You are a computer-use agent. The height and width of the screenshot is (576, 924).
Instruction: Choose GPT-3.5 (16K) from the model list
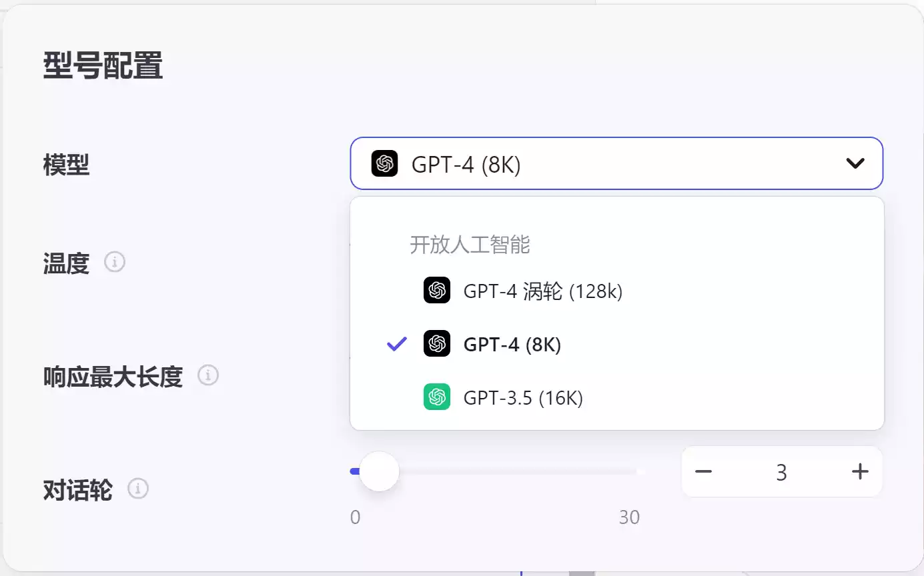(523, 398)
